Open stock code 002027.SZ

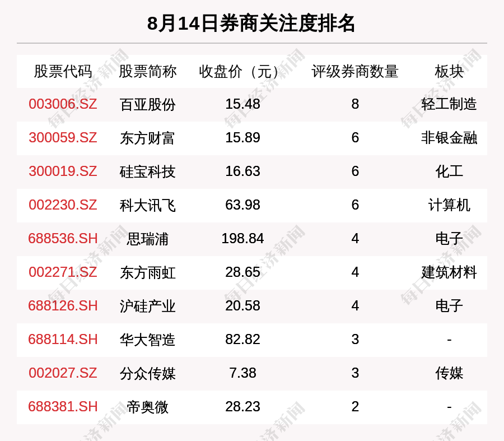63,373
